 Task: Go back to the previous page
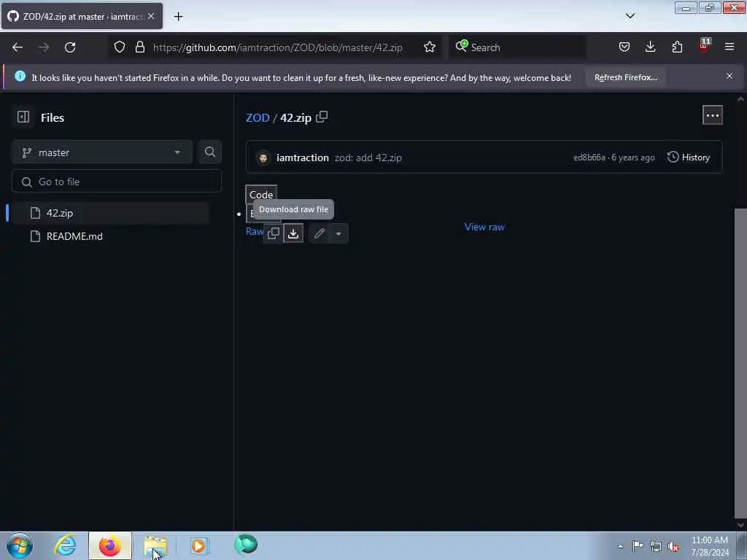coord(18,47)
